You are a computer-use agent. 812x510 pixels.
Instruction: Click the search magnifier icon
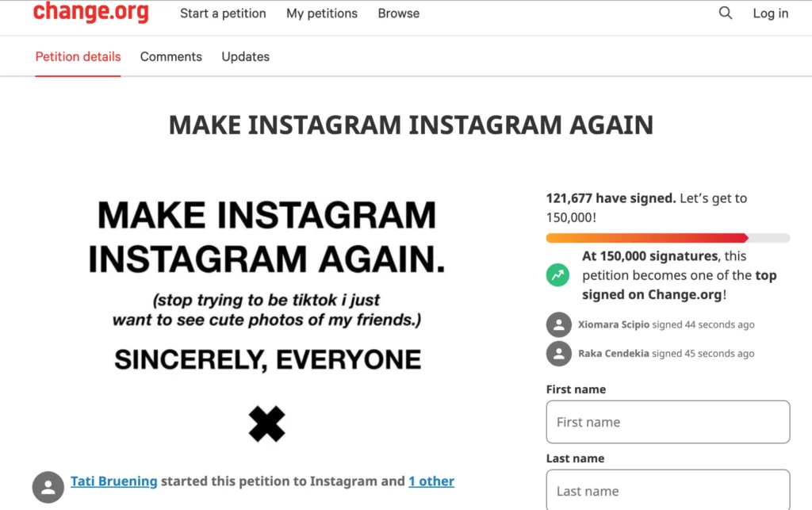(726, 13)
